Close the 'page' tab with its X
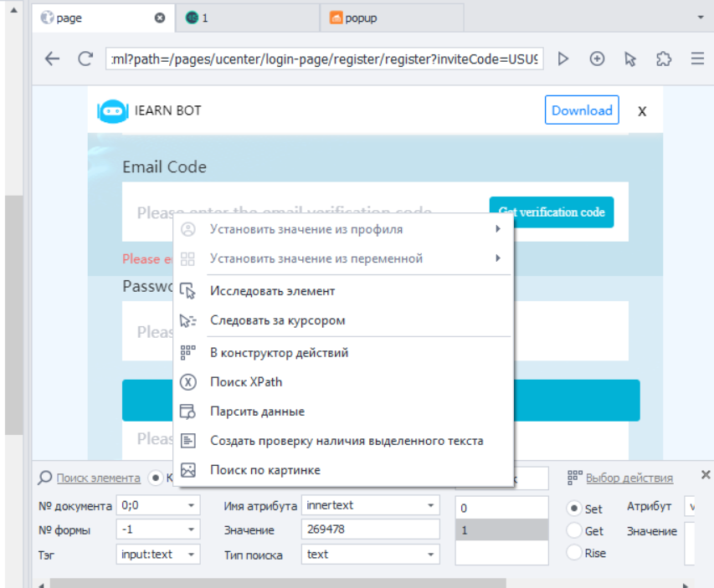Screen dimensions: 714x588 160,18
